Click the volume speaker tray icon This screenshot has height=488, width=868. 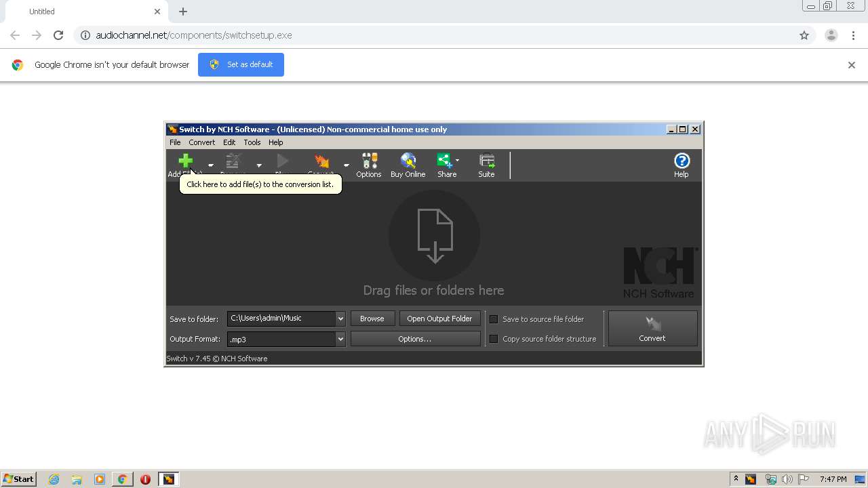[787, 479]
